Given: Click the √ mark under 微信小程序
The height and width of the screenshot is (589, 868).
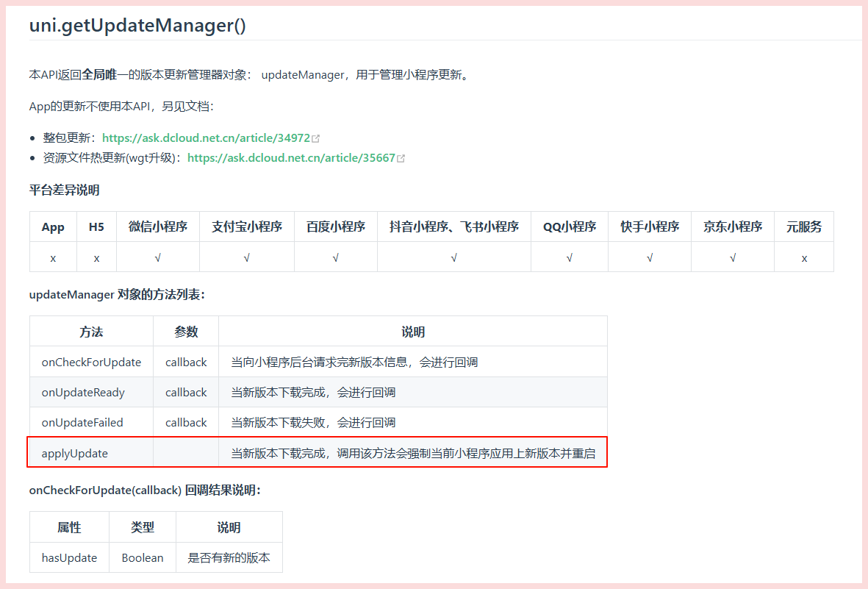Looking at the screenshot, I should 158,257.
